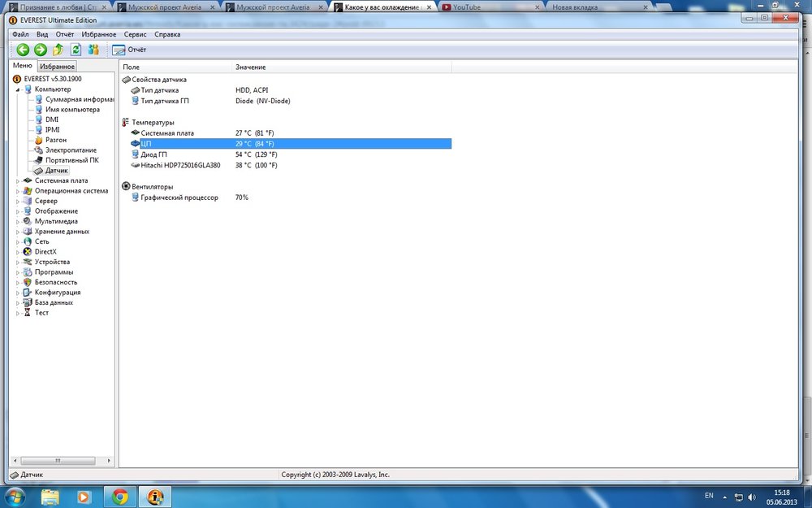The width and height of the screenshot is (812, 508).
Task: Open the Файл menu
Action: 20,35
